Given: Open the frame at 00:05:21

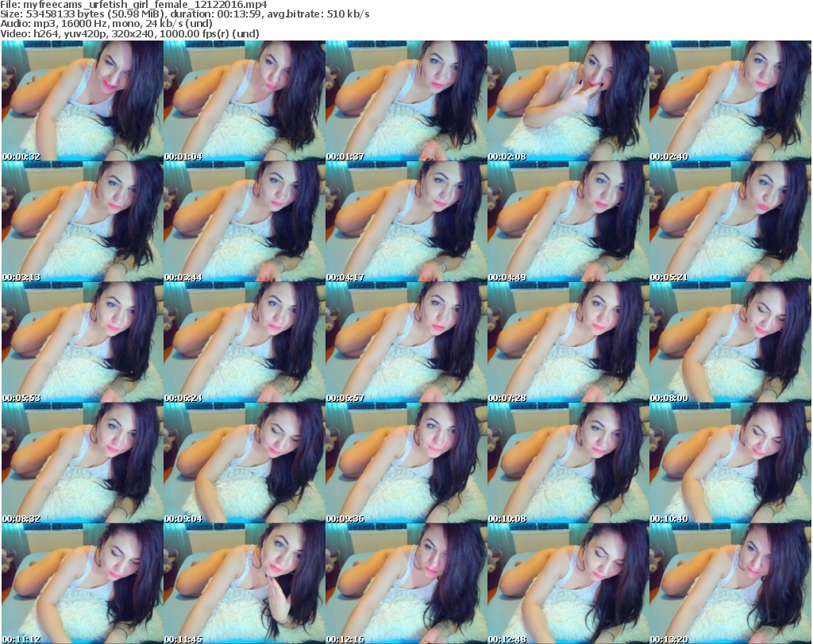Looking at the screenshot, I should click(x=730, y=222).
